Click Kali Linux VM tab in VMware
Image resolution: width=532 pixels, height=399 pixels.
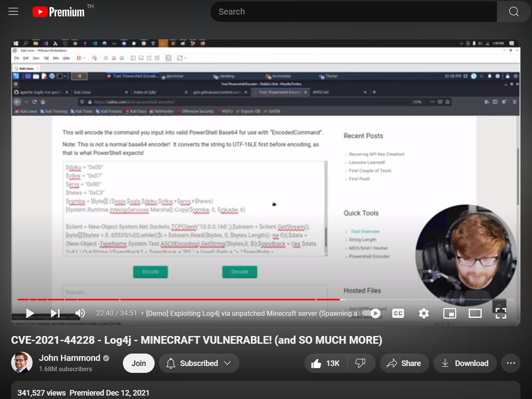click(x=27, y=69)
